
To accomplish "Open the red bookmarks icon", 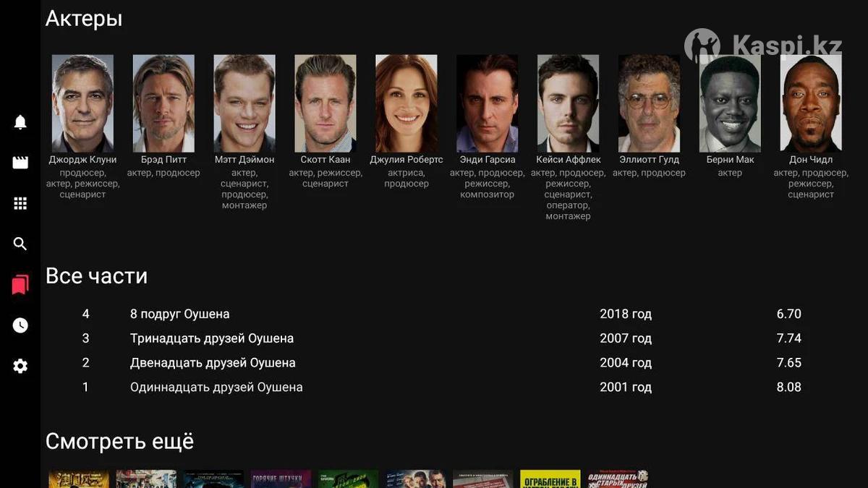I will pos(20,285).
